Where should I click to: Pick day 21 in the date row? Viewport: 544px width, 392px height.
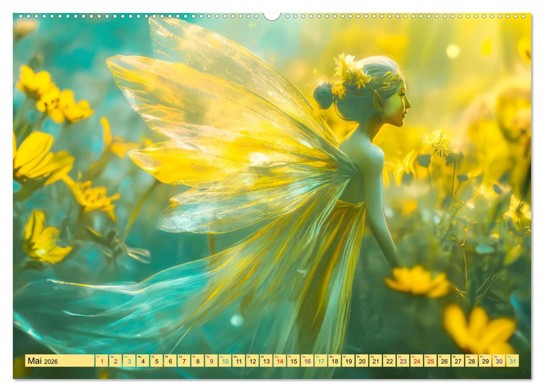375,361
